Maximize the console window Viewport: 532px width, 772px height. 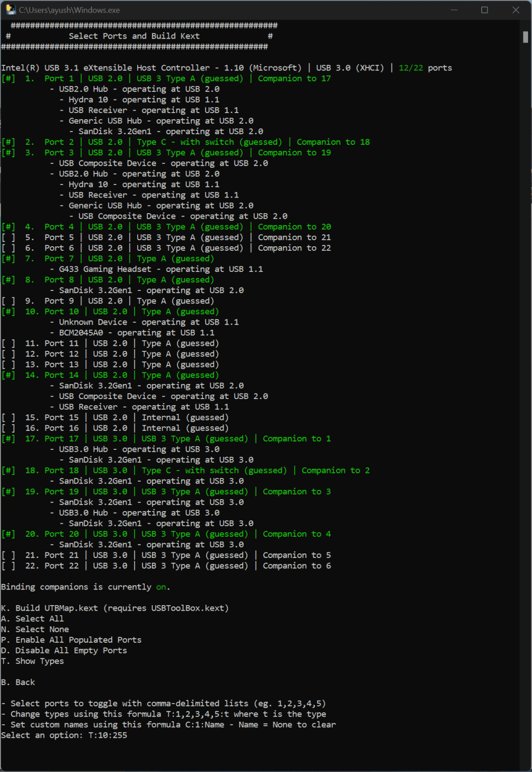pyautogui.click(x=484, y=10)
